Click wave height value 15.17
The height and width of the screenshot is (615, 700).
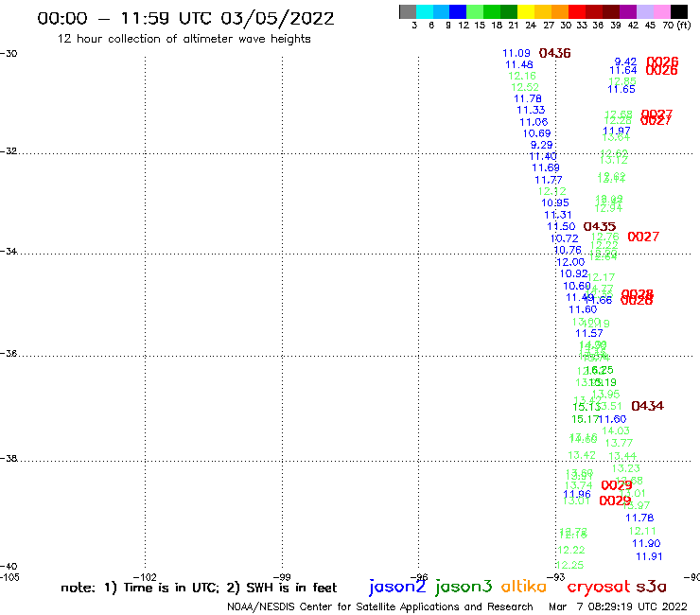[586, 419]
